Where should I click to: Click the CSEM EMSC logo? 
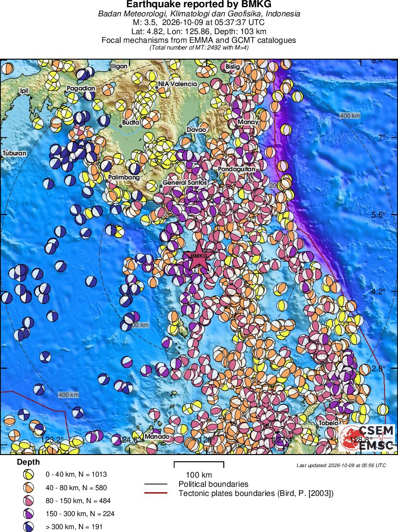367,438
